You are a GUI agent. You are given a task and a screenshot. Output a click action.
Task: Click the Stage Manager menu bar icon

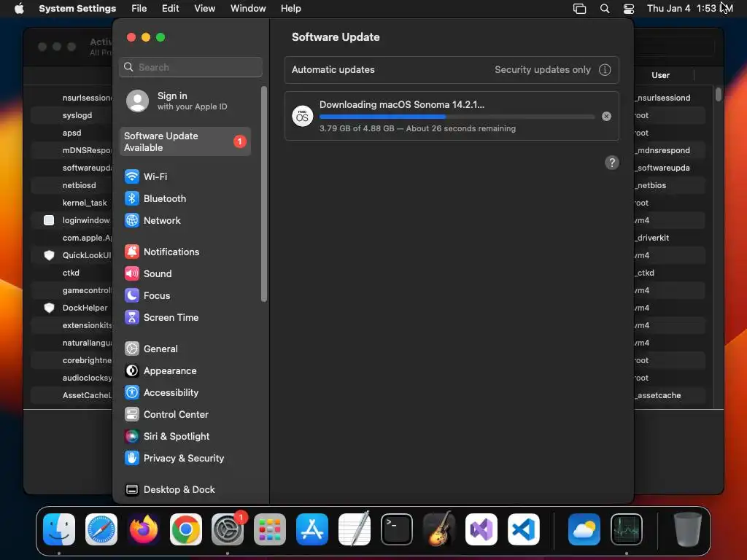(x=579, y=9)
